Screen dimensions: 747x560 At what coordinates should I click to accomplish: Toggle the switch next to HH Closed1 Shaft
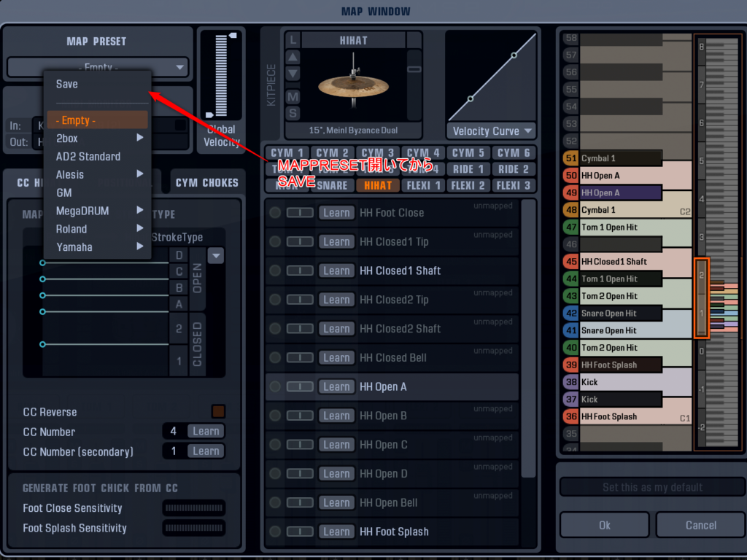coord(300,271)
